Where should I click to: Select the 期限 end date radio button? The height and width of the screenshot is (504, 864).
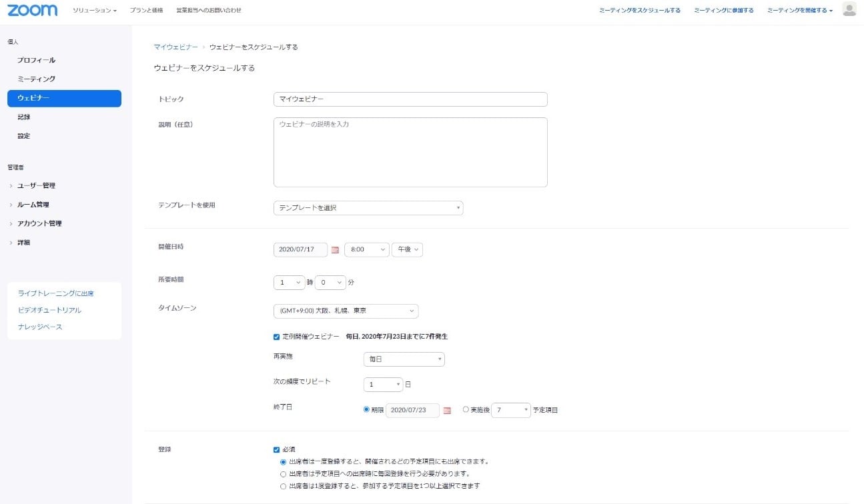pyautogui.click(x=366, y=410)
